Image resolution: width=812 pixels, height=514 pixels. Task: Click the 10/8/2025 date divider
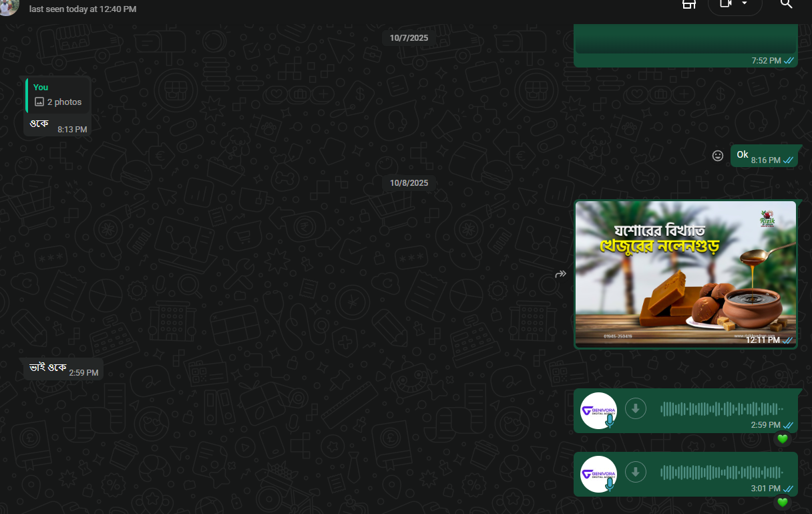point(408,182)
